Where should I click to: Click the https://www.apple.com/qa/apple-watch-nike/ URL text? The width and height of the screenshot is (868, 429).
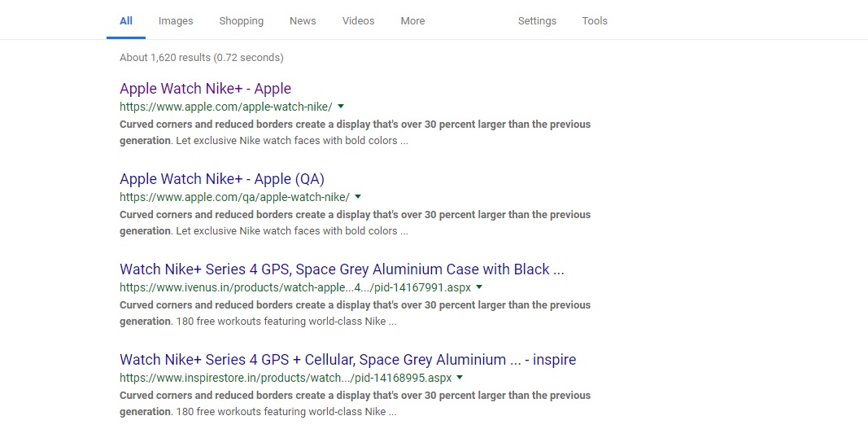point(235,197)
